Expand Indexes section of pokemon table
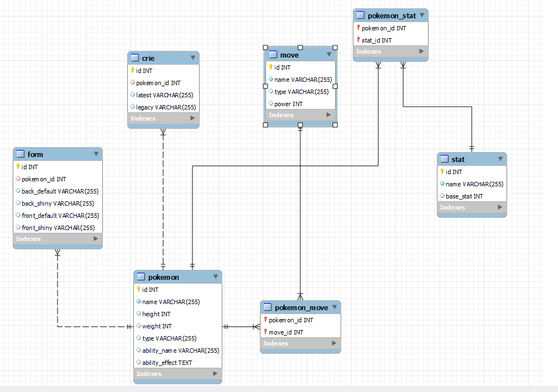The width and height of the screenshot is (558, 392). [215, 373]
